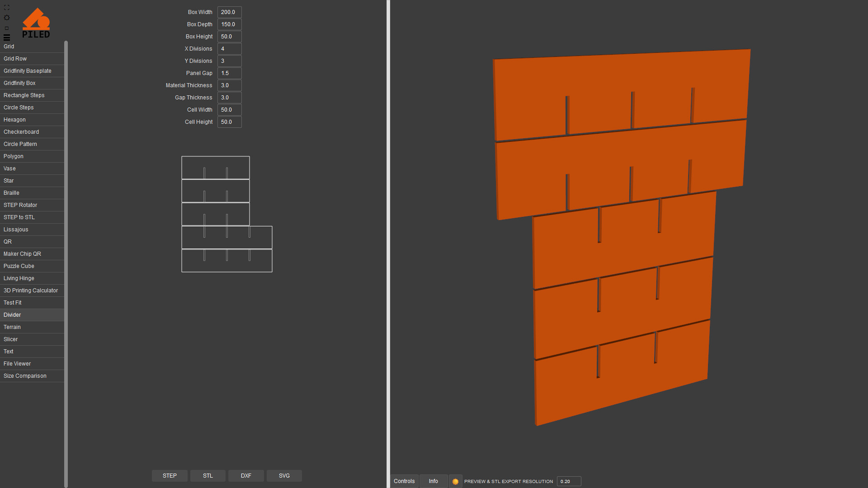The image size is (868, 488).
Task: Focus the X Divisions field
Action: [229, 49]
